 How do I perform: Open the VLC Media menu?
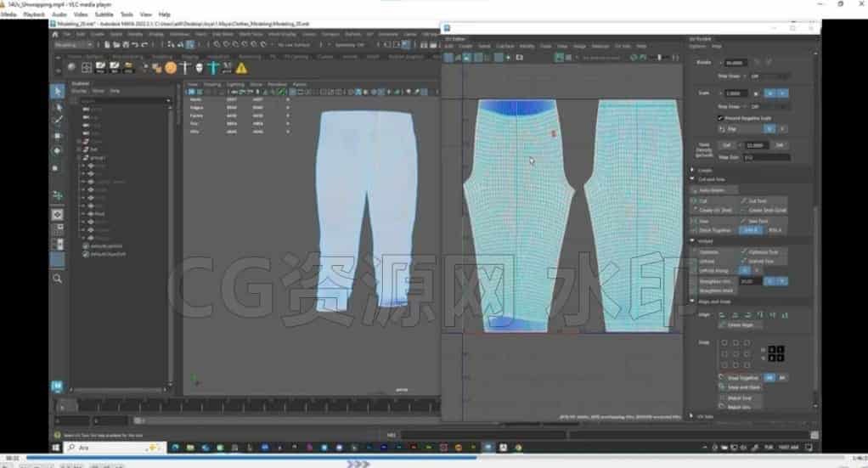click(x=8, y=14)
